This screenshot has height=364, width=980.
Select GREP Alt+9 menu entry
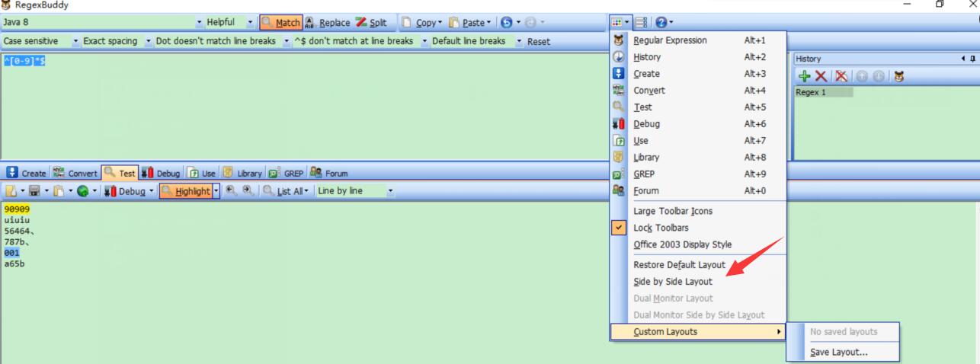point(697,174)
